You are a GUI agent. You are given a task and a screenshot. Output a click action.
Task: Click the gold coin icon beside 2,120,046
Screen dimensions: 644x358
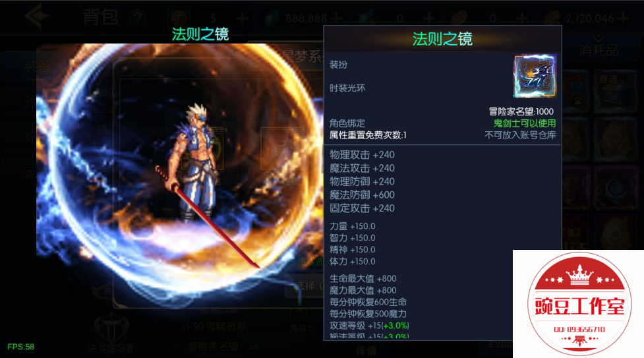tap(553, 18)
